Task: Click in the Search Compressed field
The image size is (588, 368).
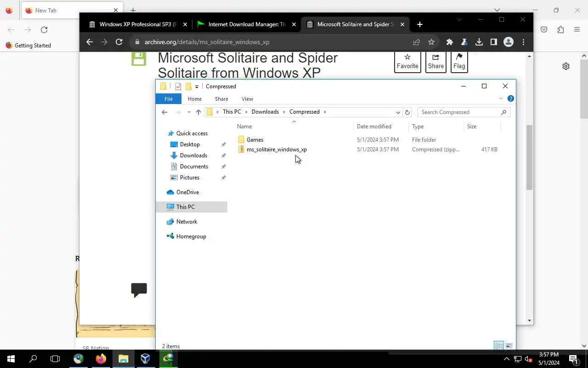Action: point(459,112)
